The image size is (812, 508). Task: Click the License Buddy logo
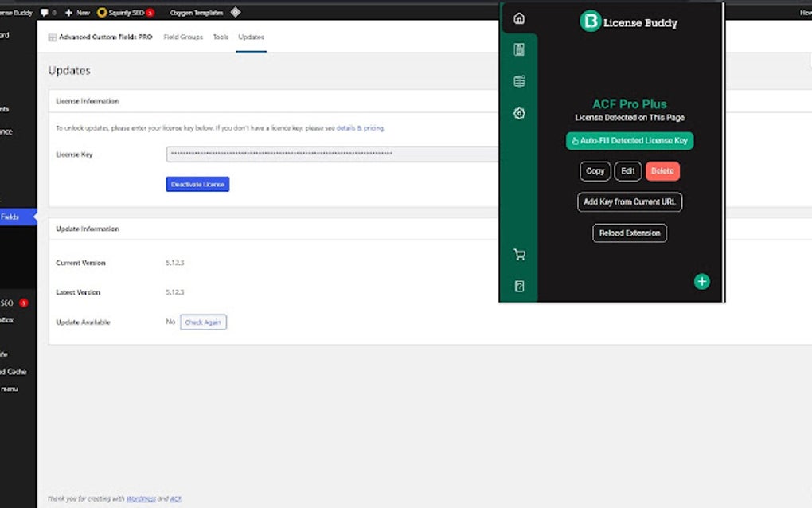(x=590, y=22)
